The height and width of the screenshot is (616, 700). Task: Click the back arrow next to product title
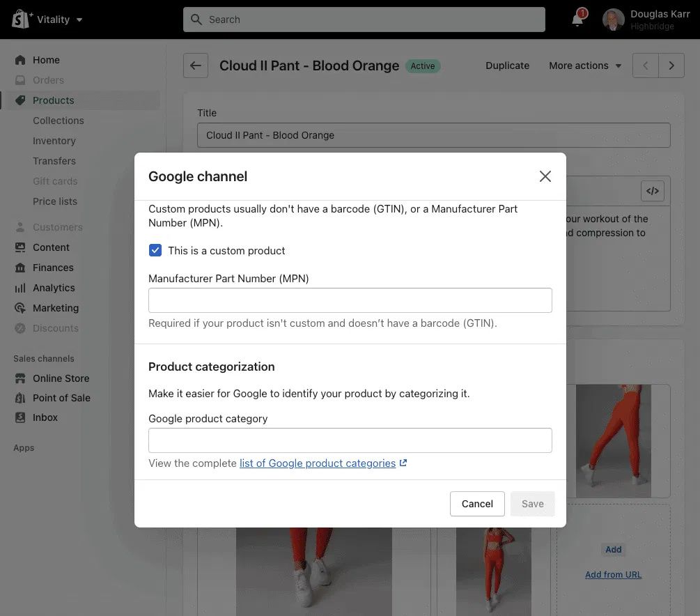(x=196, y=66)
